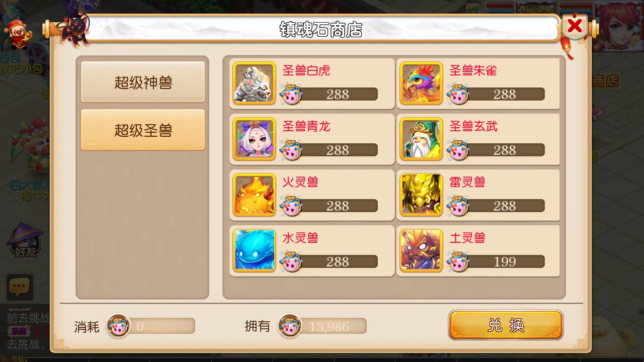The height and width of the screenshot is (362, 644).
Task: Click the 兑换 exchange button
Action: click(506, 325)
